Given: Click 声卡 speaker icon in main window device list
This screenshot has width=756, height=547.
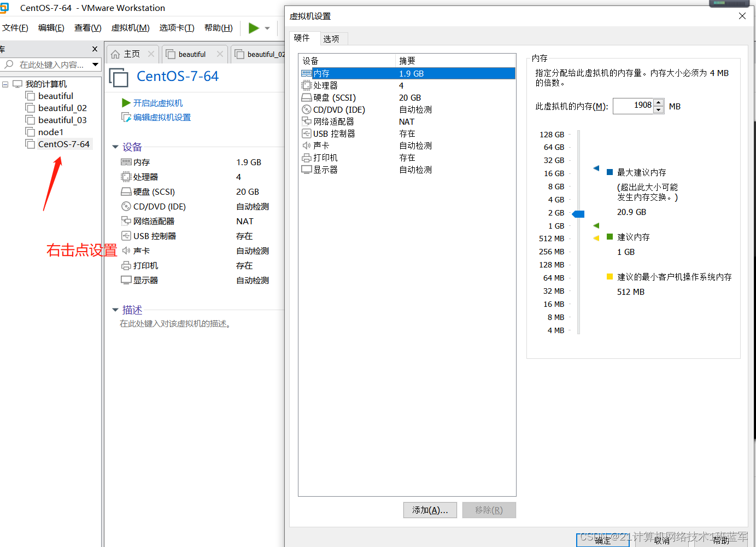Looking at the screenshot, I should click(x=126, y=251).
